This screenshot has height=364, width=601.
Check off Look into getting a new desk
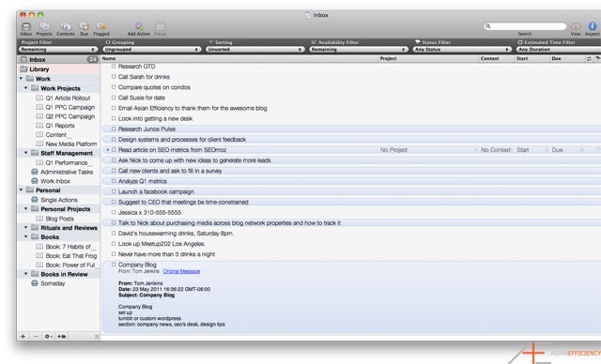tap(114, 118)
